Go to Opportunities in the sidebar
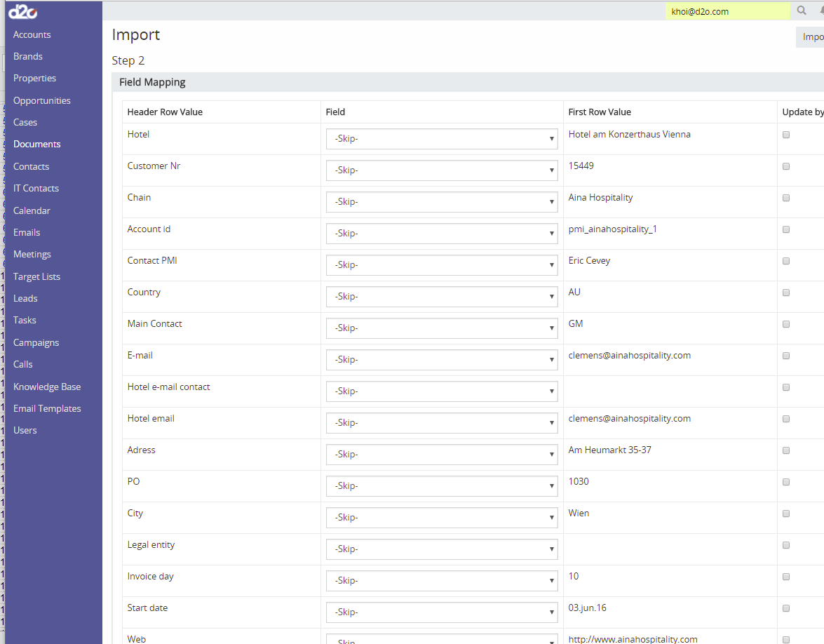The image size is (824, 644). 42,100
